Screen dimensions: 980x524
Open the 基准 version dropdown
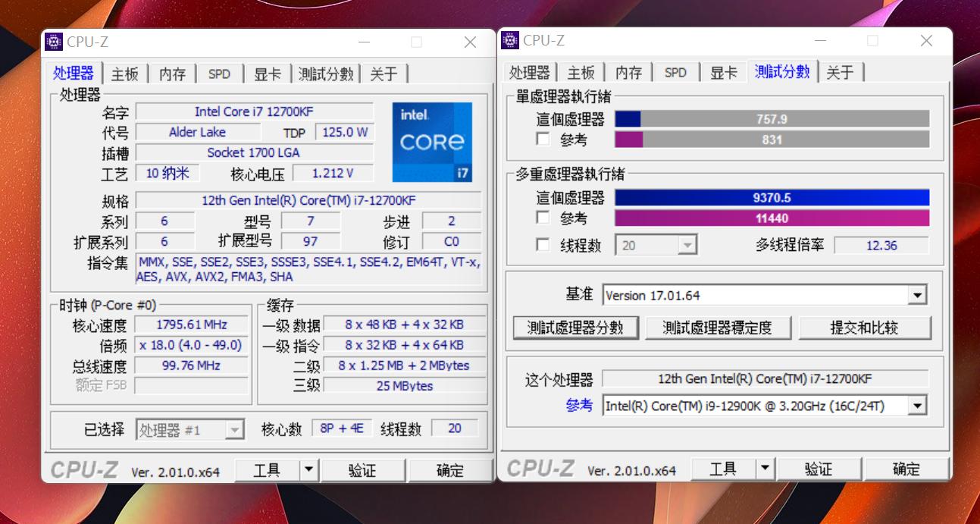917,295
